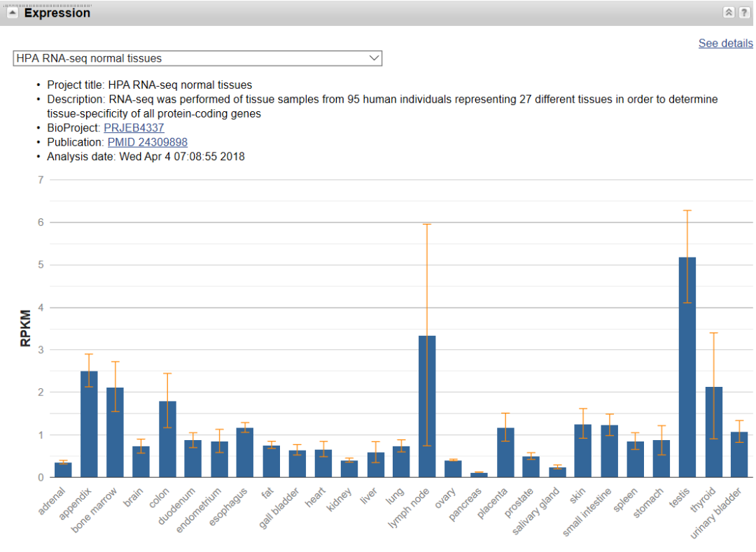The image size is (756, 552).
Task: Click the kidney bar in chart
Action: coord(349,469)
